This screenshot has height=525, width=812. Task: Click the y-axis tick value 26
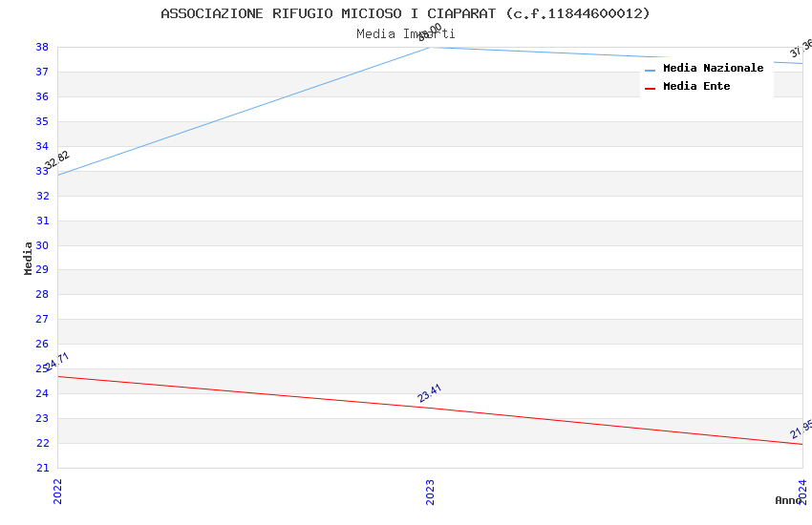point(42,344)
